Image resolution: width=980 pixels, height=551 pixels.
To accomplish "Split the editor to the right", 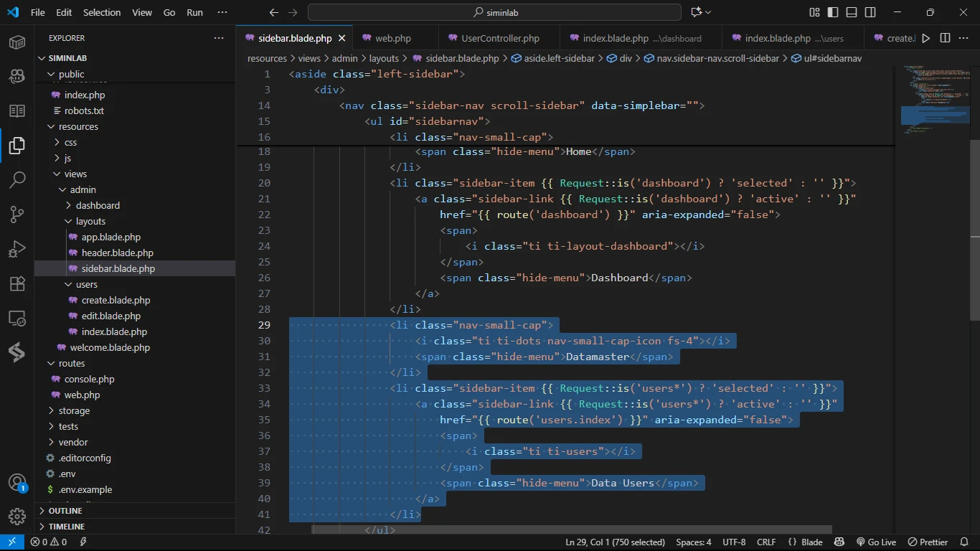I will pos(945,38).
